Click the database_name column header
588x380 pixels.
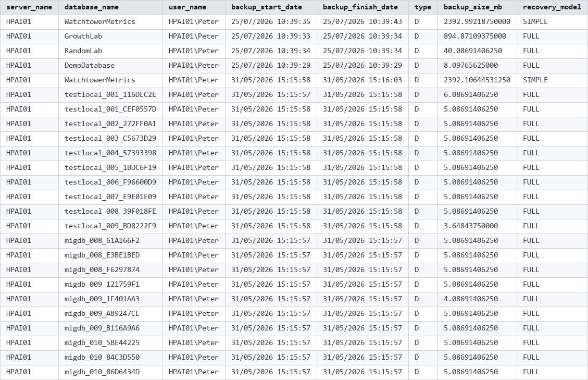[x=110, y=7]
